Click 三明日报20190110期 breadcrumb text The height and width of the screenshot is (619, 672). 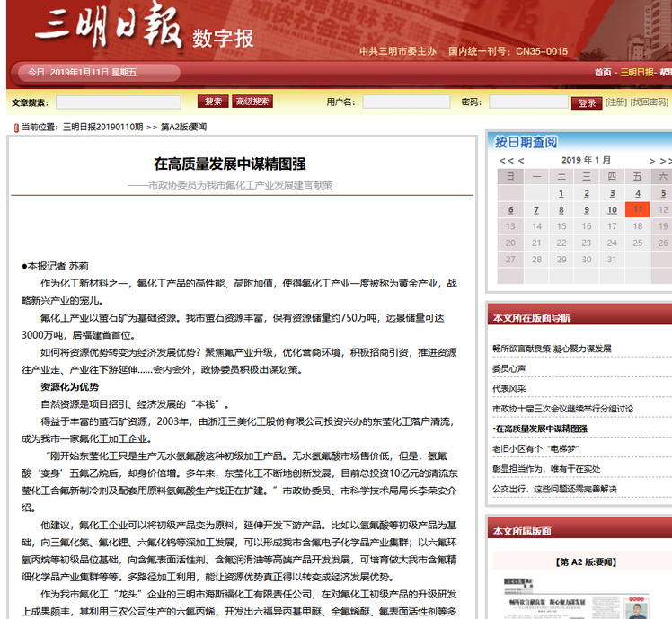[x=102, y=127]
